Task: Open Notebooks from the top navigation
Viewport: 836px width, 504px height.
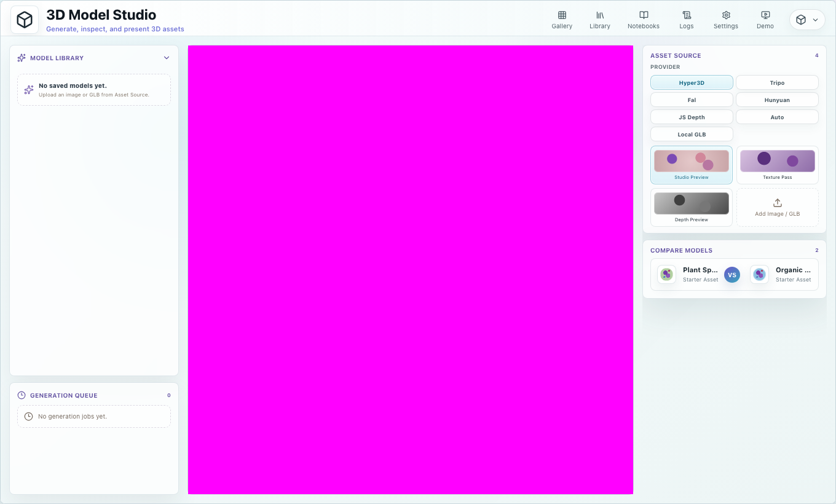Action: tap(644, 20)
